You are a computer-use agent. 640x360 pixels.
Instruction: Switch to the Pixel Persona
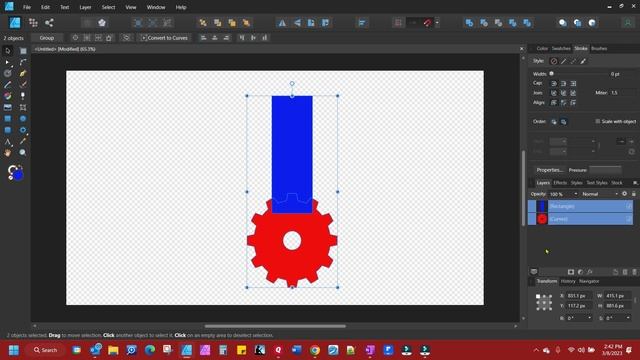[x=33, y=23]
